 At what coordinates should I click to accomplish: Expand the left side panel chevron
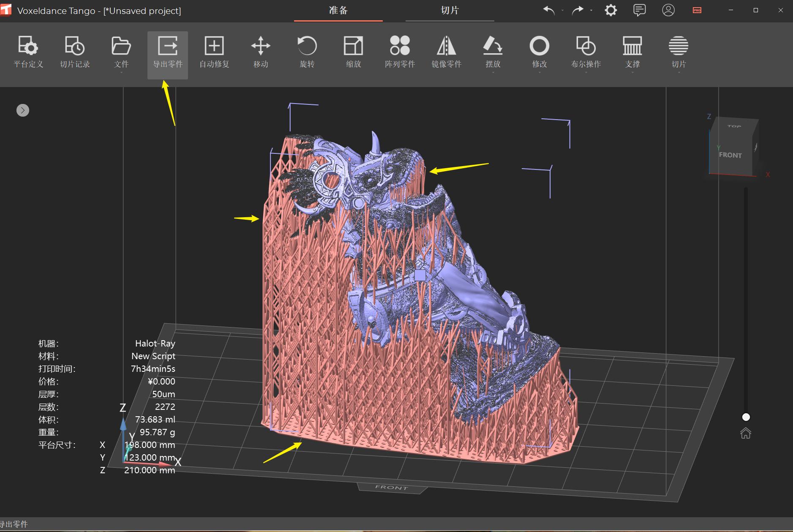coord(22,110)
